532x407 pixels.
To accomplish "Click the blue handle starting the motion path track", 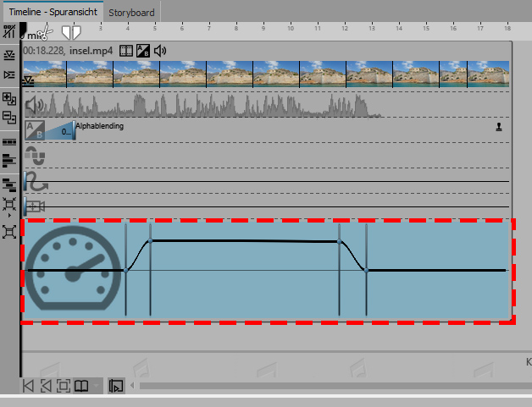I will tap(25, 181).
